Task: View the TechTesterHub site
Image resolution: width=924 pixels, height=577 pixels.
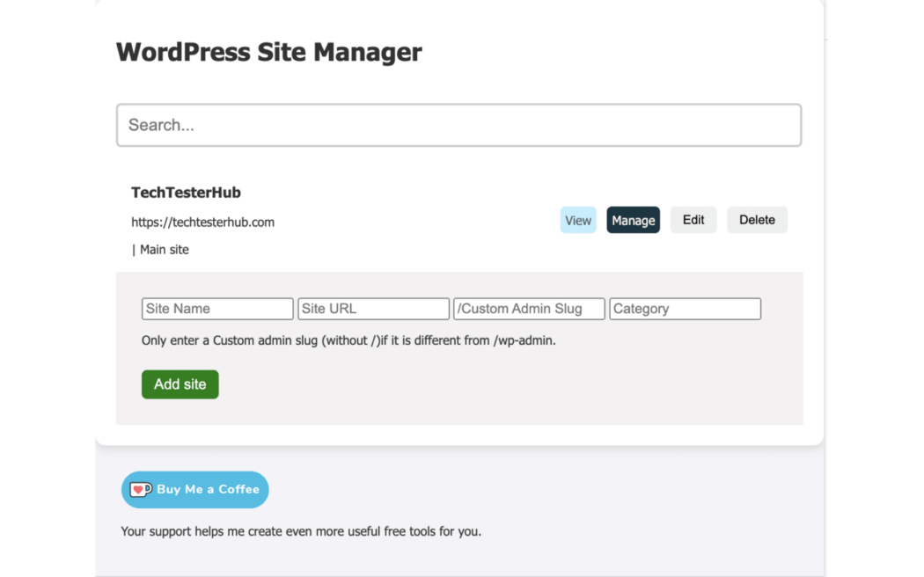Action: tap(577, 220)
